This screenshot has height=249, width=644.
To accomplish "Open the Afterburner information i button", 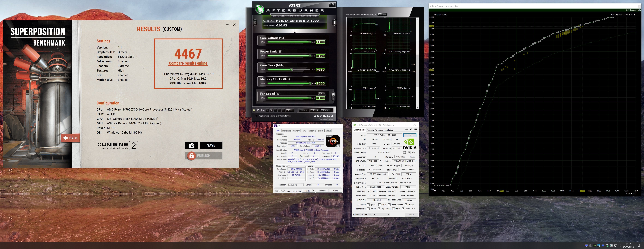I will tap(334, 23).
